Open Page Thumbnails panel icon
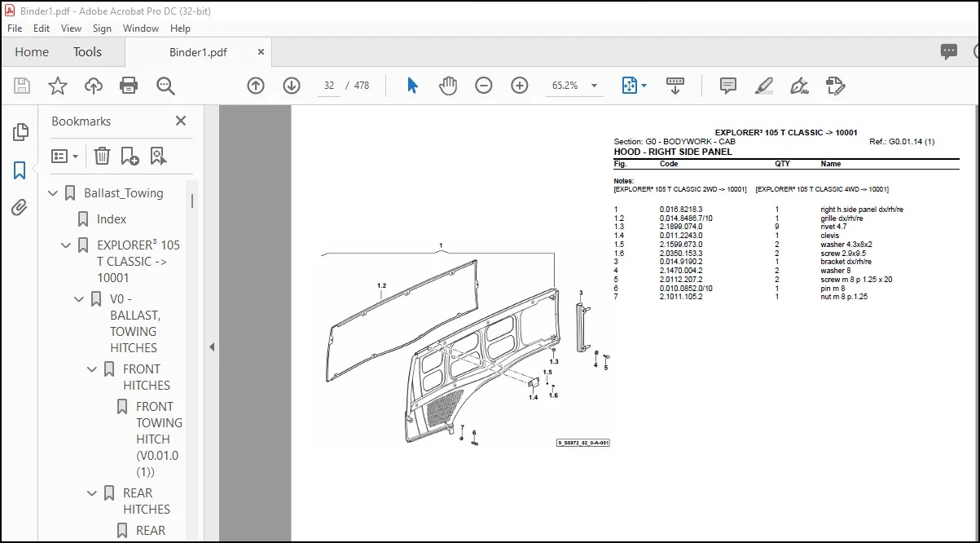This screenshot has height=543, width=980. coord(20,132)
